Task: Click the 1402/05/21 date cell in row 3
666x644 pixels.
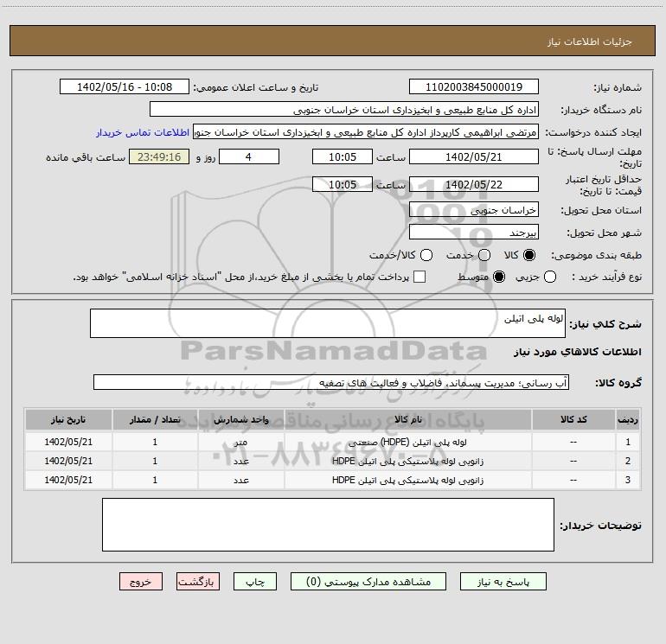Action: click(x=68, y=480)
